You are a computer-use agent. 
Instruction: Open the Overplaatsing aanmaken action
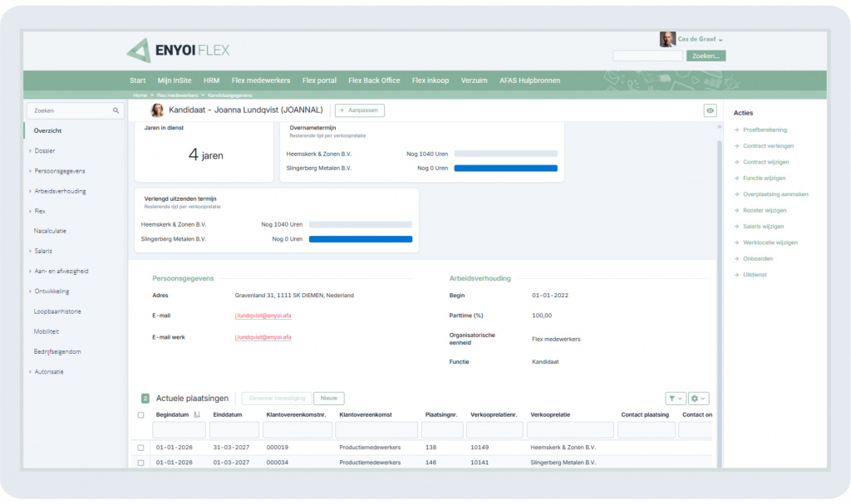pyautogui.click(x=775, y=194)
